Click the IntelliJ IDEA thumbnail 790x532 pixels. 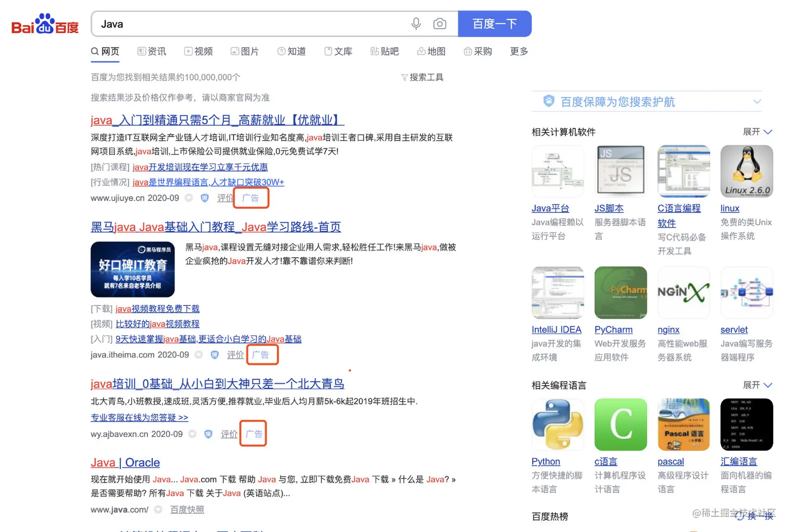tap(557, 293)
